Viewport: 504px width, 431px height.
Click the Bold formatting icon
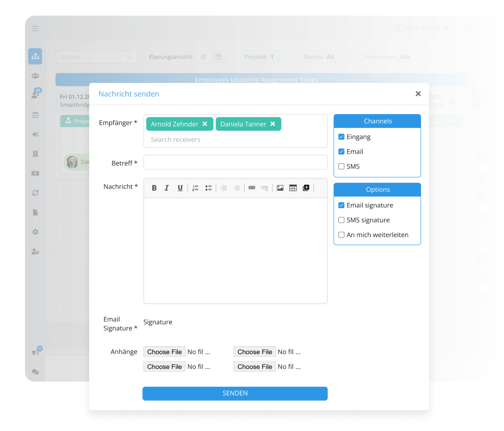coord(154,188)
